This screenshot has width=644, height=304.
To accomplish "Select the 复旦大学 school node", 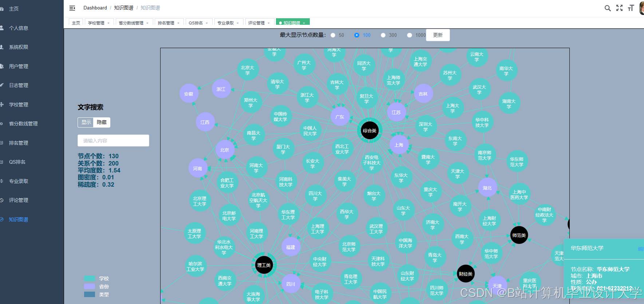I will [x=367, y=99].
